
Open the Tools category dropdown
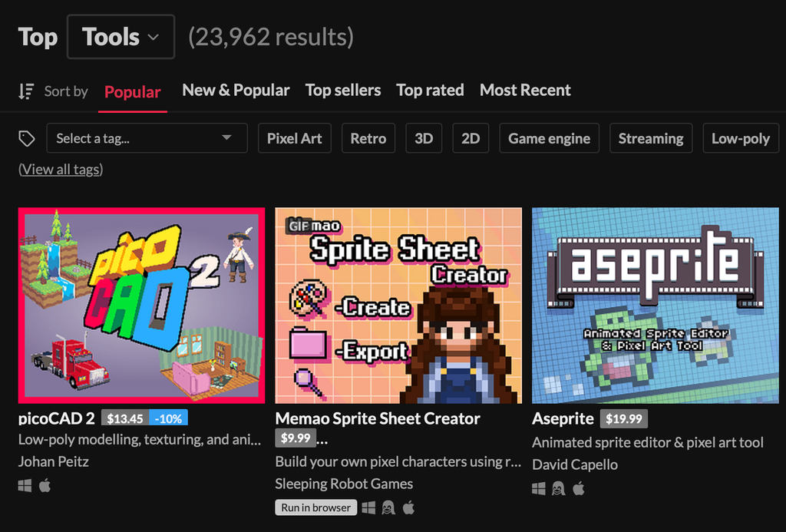click(x=121, y=37)
